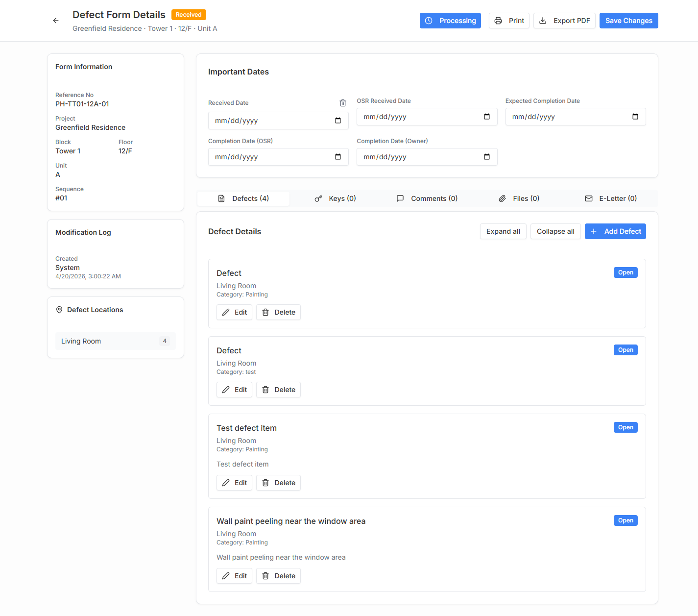698x616 pixels.
Task: Focus the OSR Received Date field
Action: click(x=427, y=117)
